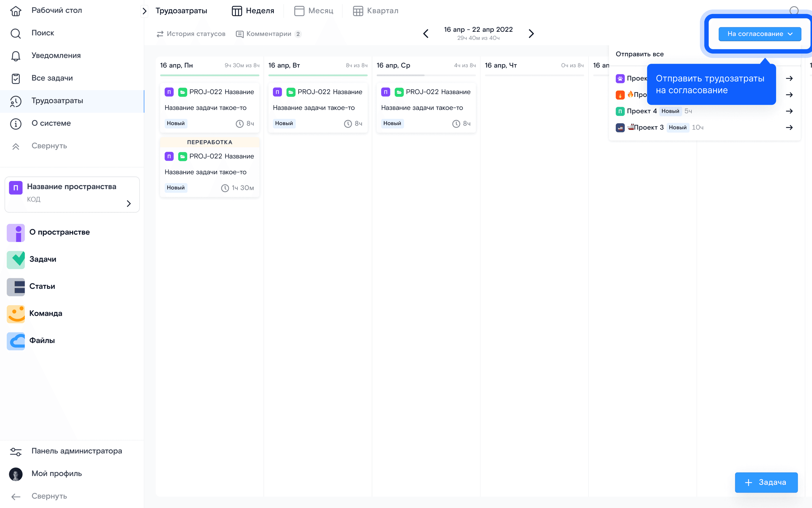Select Проект 3 in dropdown list
Image resolution: width=812 pixels, height=508 pixels.
[x=705, y=128]
